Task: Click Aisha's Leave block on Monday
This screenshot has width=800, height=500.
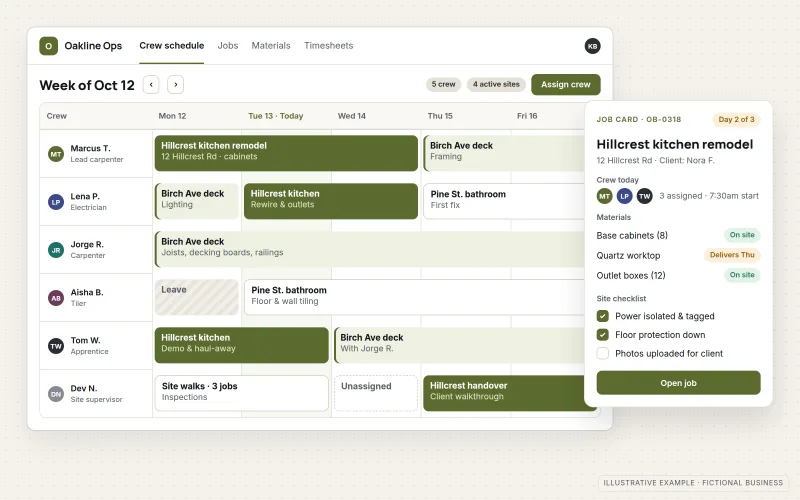Action: tap(196, 297)
